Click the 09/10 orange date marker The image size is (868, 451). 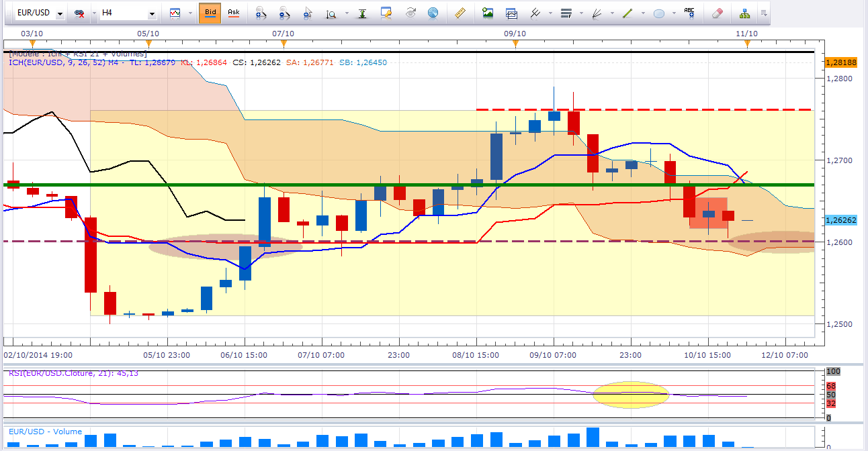[515, 44]
